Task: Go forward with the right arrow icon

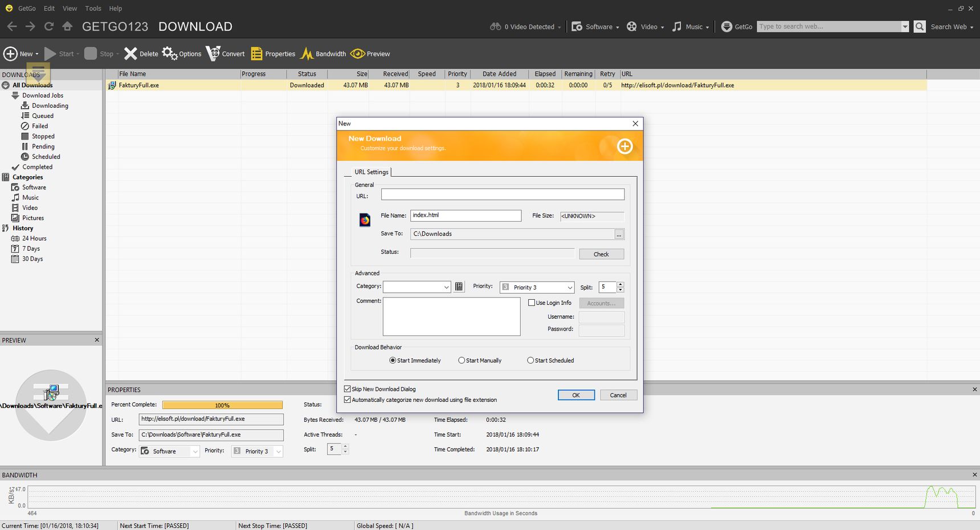Action: 30,26
